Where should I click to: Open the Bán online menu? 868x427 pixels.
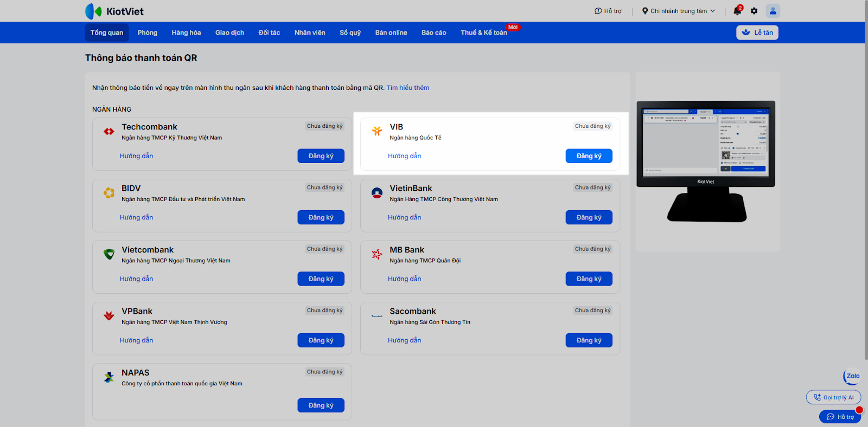(391, 33)
